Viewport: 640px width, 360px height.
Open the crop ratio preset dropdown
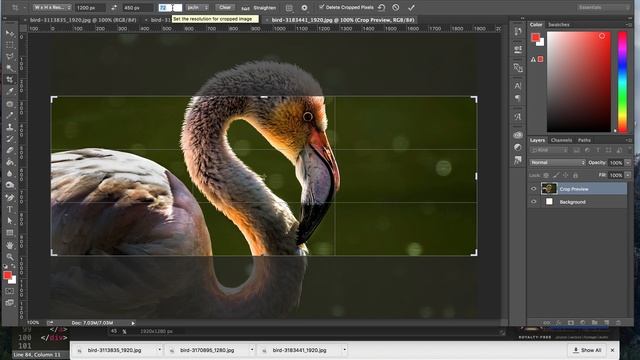tap(52, 7)
